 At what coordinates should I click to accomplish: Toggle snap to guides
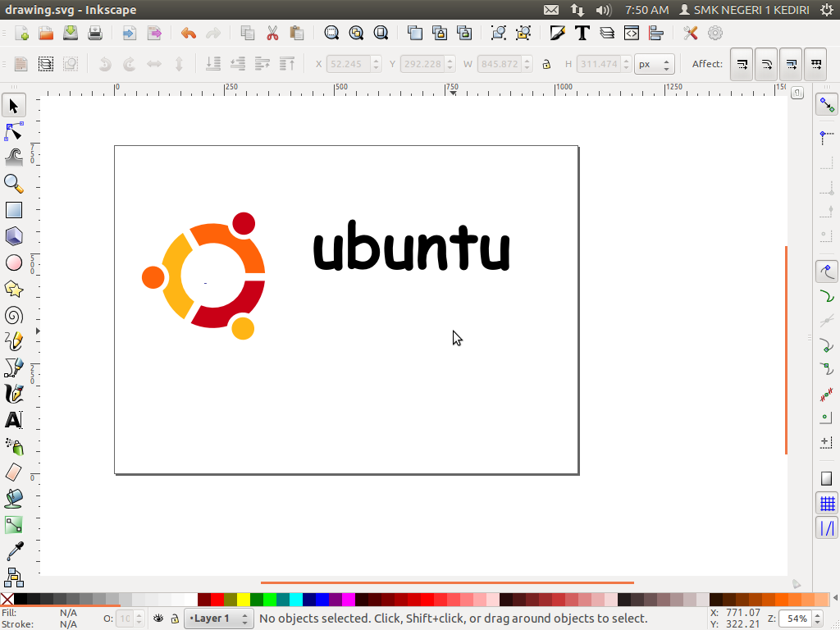(x=827, y=528)
